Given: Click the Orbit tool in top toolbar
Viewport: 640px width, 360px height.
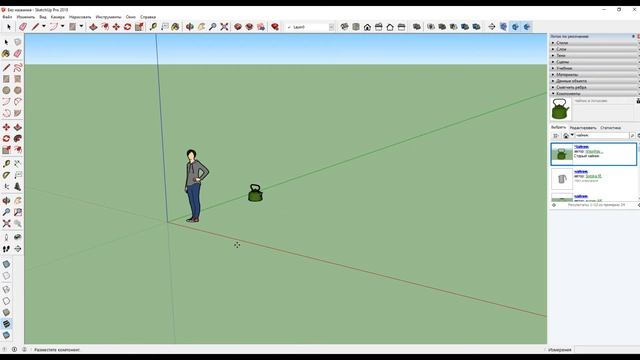Looking at the screenshot, I should (190, 27).
